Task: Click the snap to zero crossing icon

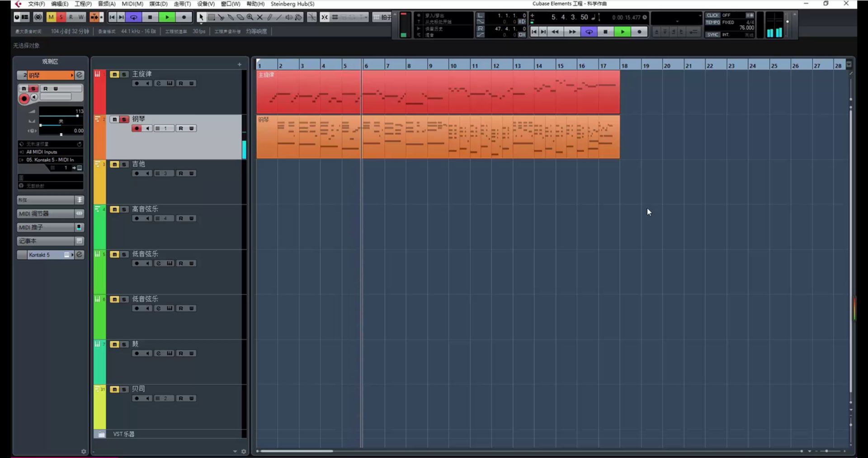Action: click(x=312, y=17)
